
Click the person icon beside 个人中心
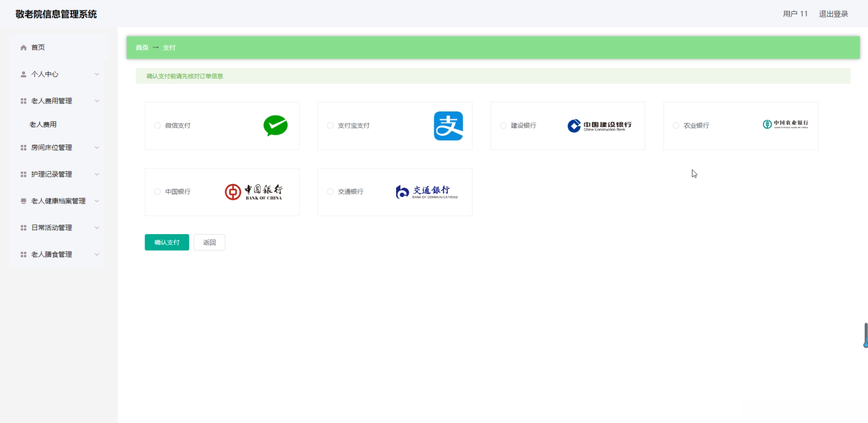(23, 74)
